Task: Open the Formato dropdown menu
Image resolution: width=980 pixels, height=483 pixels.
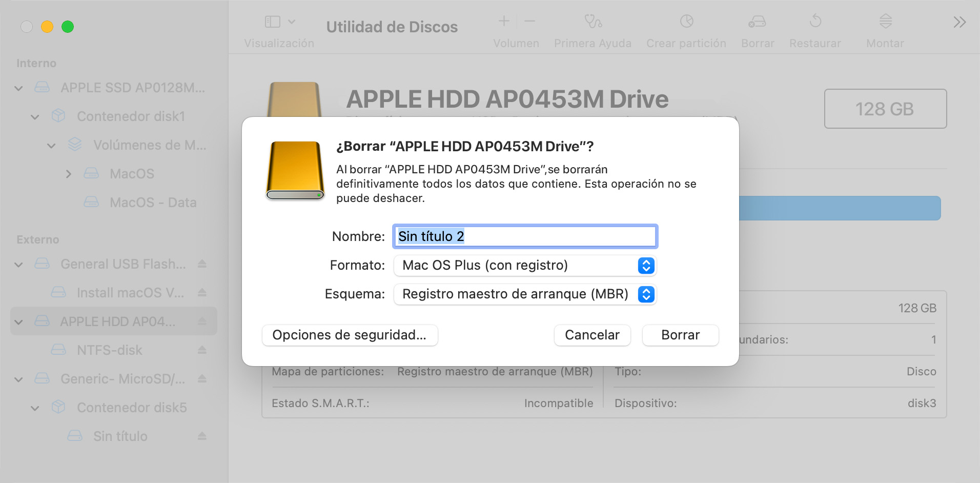Action: 525,265
